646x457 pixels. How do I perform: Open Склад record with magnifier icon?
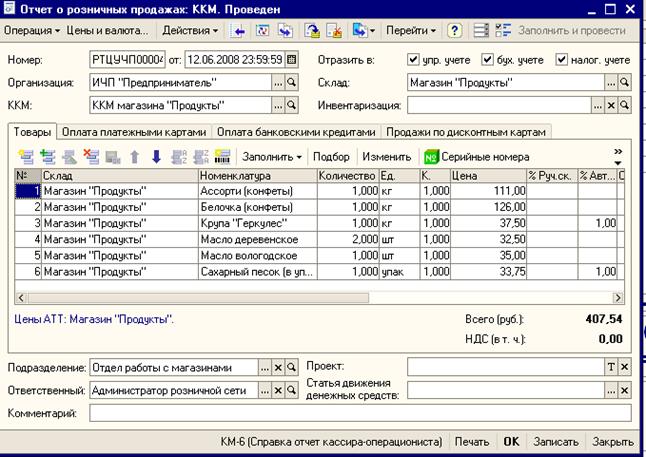(x=625, y=82)
